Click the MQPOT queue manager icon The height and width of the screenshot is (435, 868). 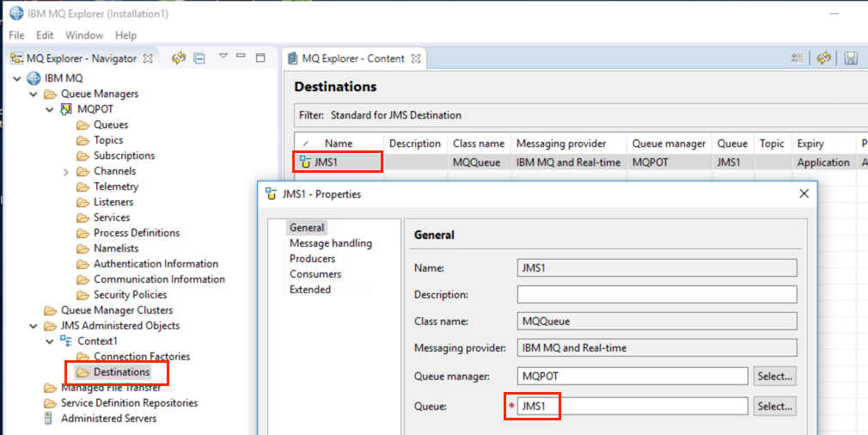click(66, 109)
